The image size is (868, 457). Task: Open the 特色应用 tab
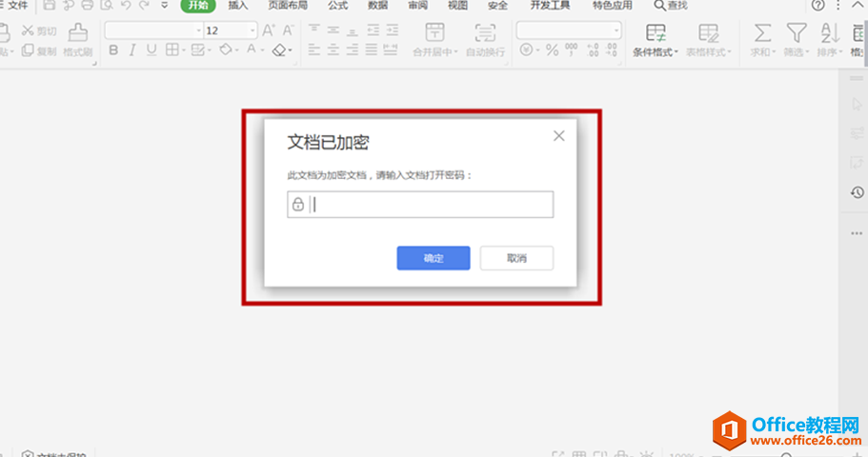[613, 6]
